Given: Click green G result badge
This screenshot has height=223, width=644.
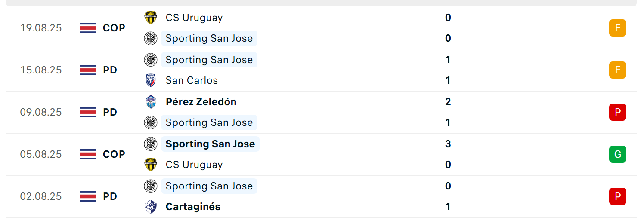Looking at the screenshot, I should tap(618, 154).
